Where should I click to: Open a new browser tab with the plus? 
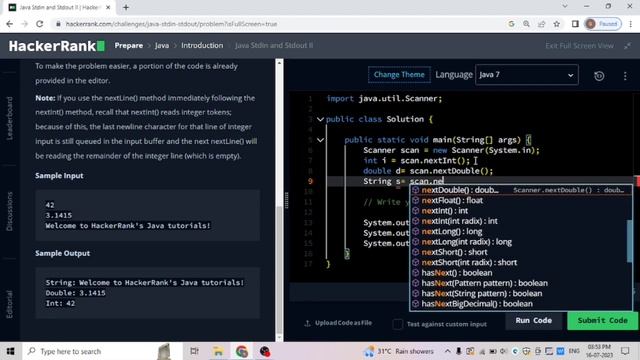coord(126,7)
